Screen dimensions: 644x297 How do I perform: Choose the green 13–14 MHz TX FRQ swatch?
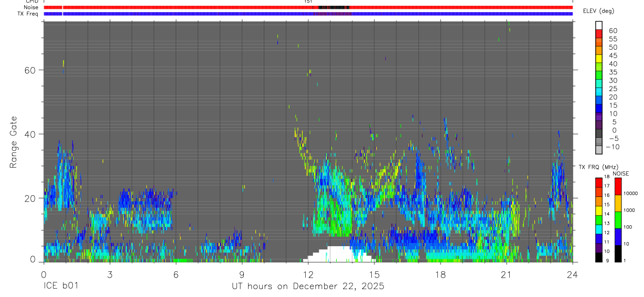pos(599,219)
